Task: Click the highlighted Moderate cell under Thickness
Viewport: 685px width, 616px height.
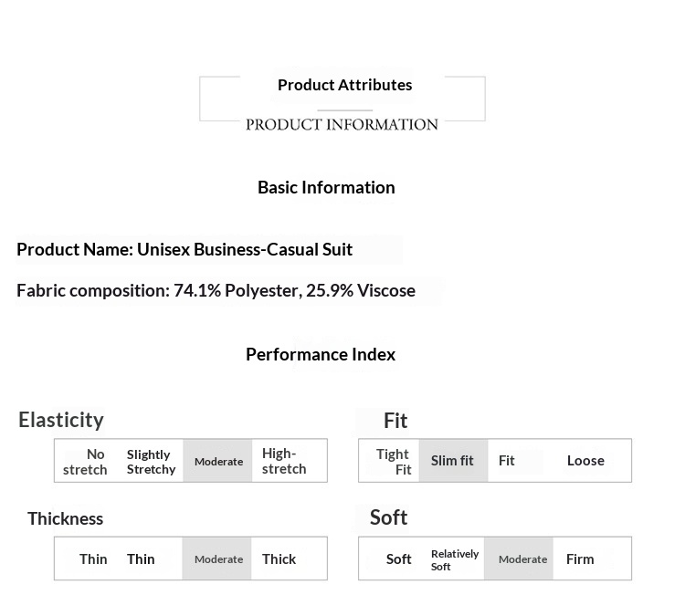Action: point(218,559)
